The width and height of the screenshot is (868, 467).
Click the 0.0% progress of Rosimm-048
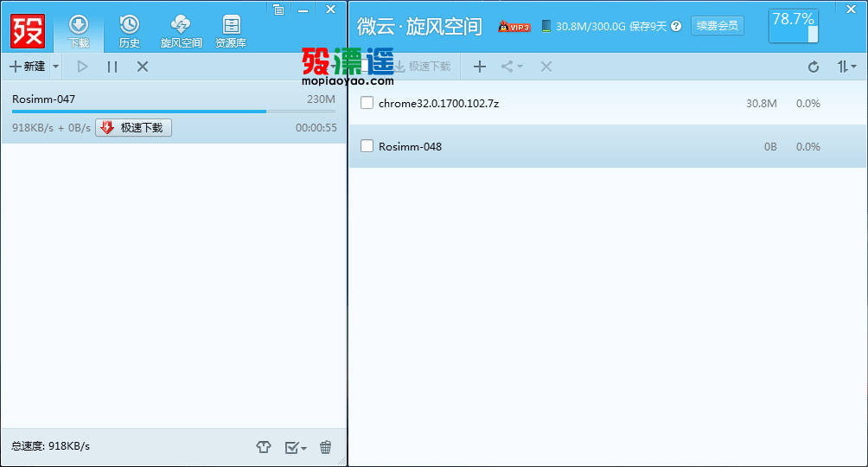(807, 147)
